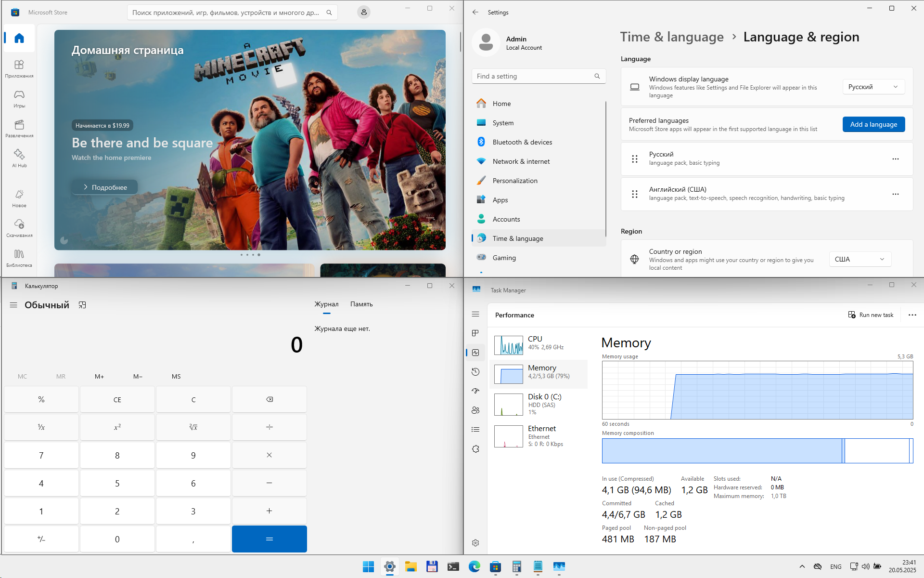Screen dimensions: 924x578
Task: Open Time & language in Settings sidebar
Action: 539,238
